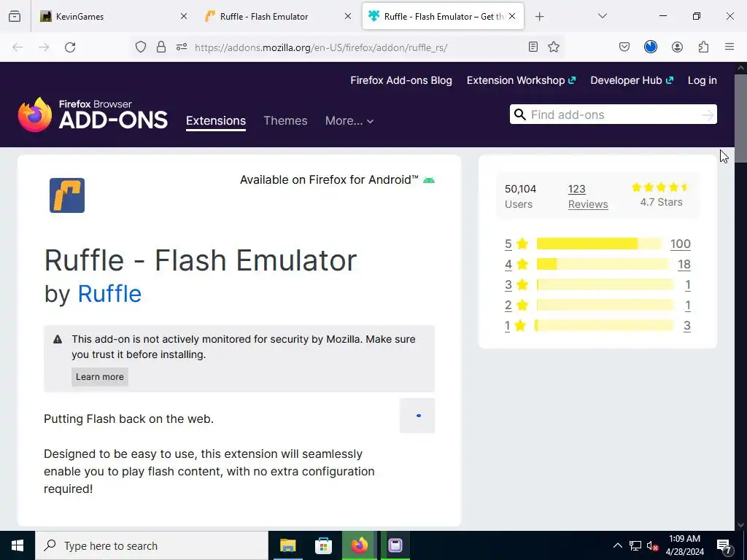Expand the More... dropdown menu
This screenshot has height=560, width=747.
[349, 120]
